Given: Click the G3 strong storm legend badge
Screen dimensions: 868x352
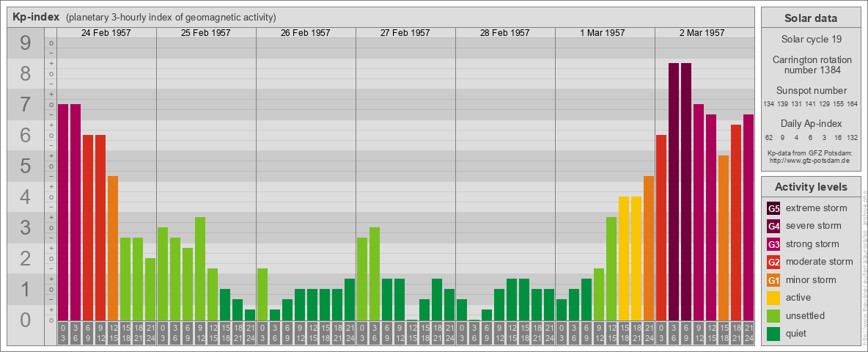Looking at the screenshot, I should (x=773, y=244).
